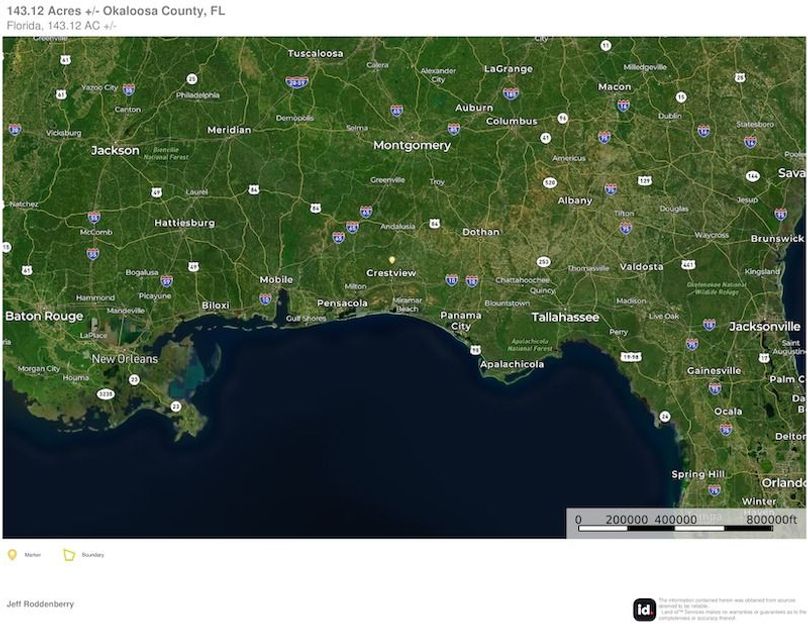The height and width of the screenshot is (624, 808).
Task: Click the yellow Boundary icon in legend
Action: pyautogui.click(x=69, y=554)
